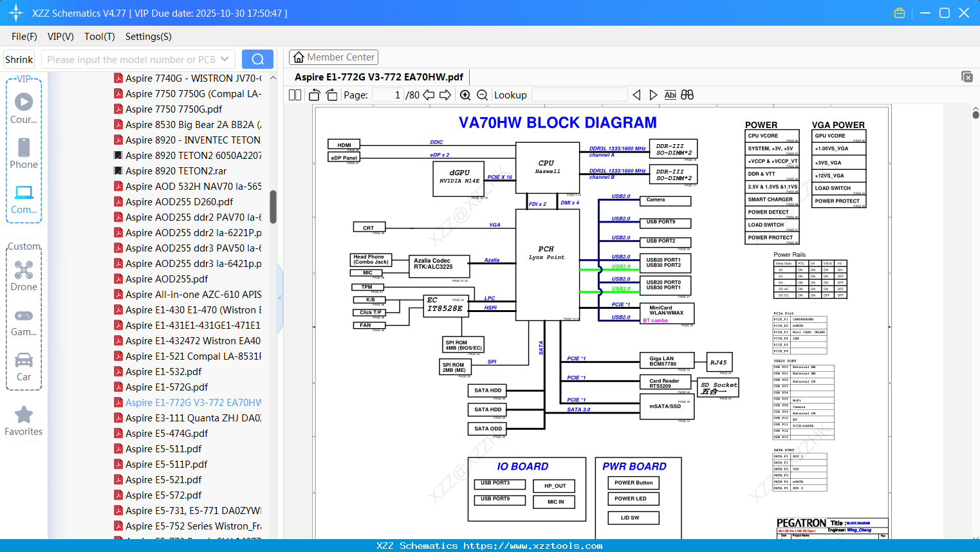Screen dimensions: 980x552
Task: Toggle Abi whole-word match option
Action: tap(670, 95)
